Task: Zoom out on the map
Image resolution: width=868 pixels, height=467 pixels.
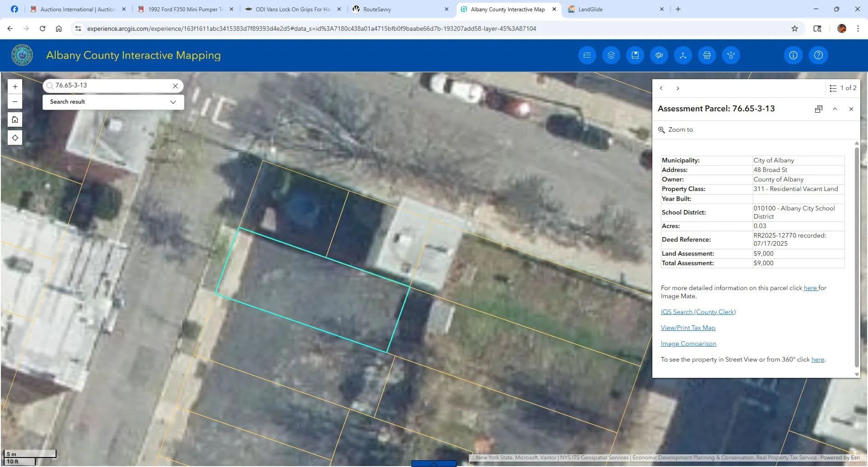Action: [15, 101]
